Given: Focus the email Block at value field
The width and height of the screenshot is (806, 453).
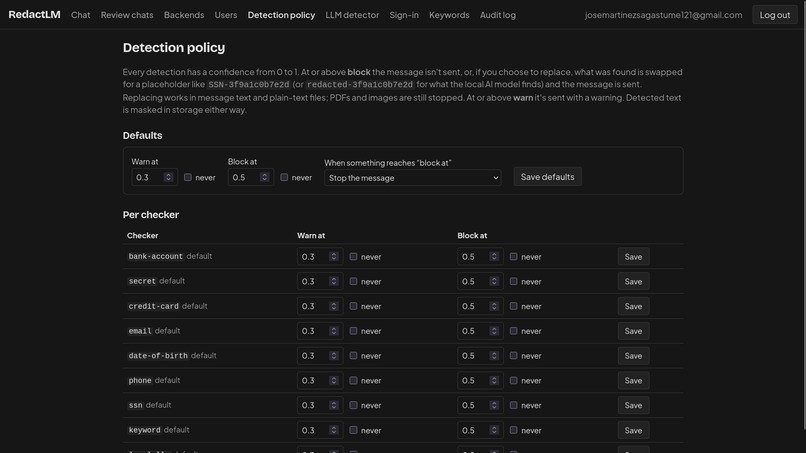Looking at the screenshot, I should (x=480, y=331).
